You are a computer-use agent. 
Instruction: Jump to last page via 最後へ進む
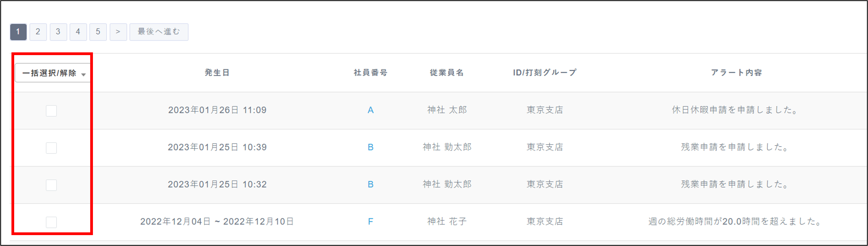pyautogui.click(x=159, y=32)
